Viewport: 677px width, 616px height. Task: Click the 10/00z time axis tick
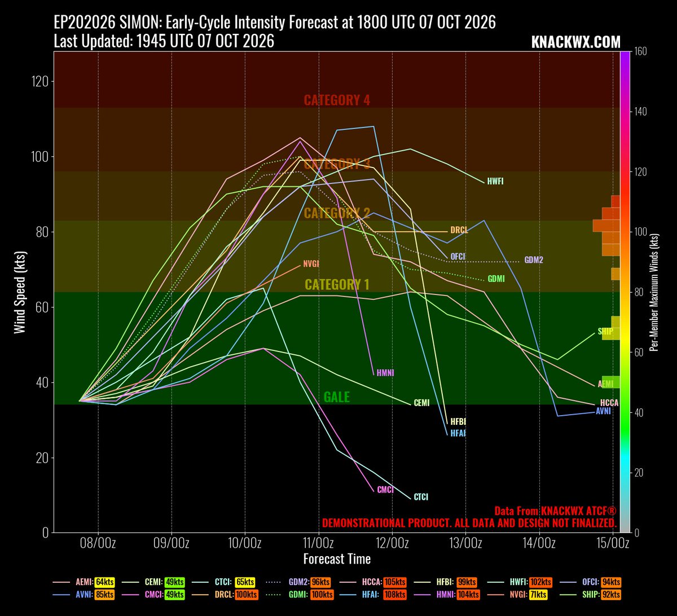point(245,543)
